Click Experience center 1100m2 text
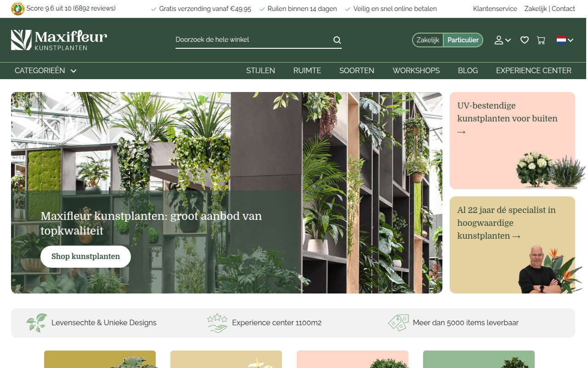 277,322
